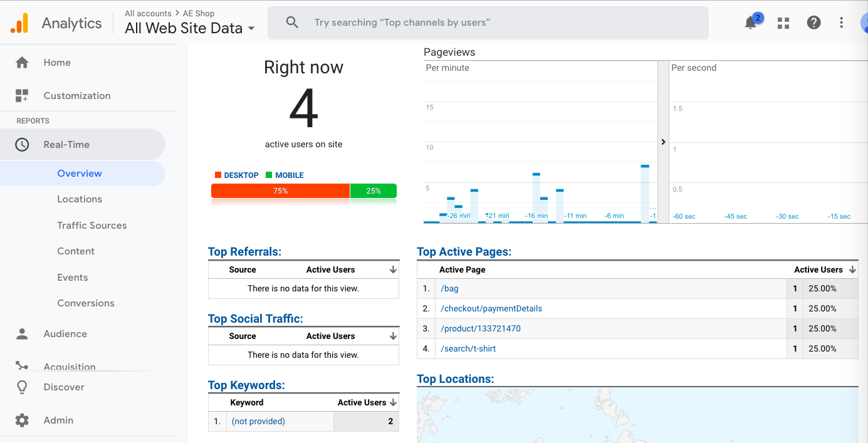Click the All accounts breadcrumb
This screenshot has width=868, height=443.
(148, 13)
